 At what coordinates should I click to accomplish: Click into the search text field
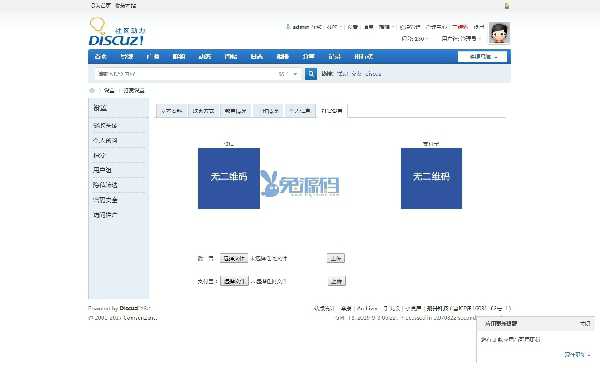[186, 74]
